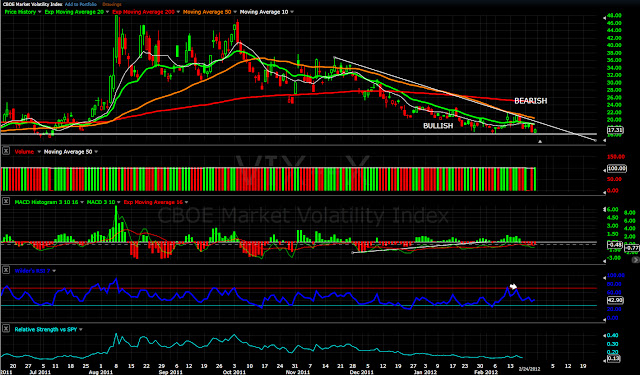Click the triangle marker below last candle

pos(540,142)
